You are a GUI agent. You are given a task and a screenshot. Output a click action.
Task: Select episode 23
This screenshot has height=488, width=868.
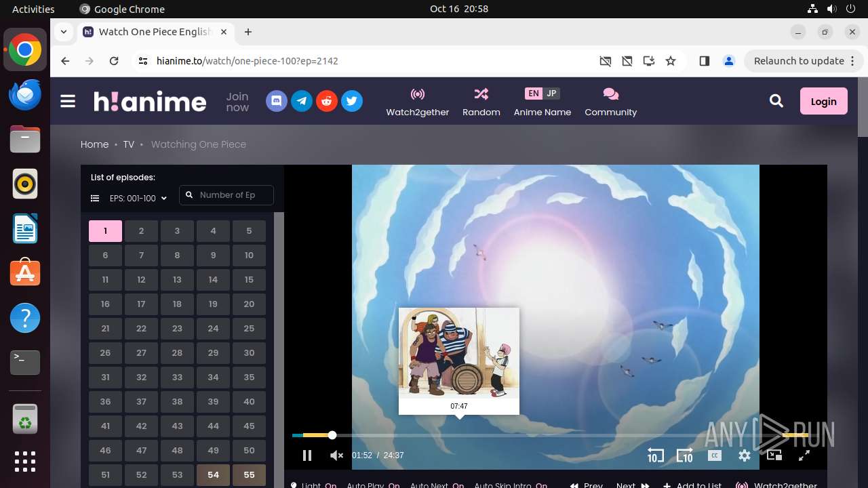177,329
